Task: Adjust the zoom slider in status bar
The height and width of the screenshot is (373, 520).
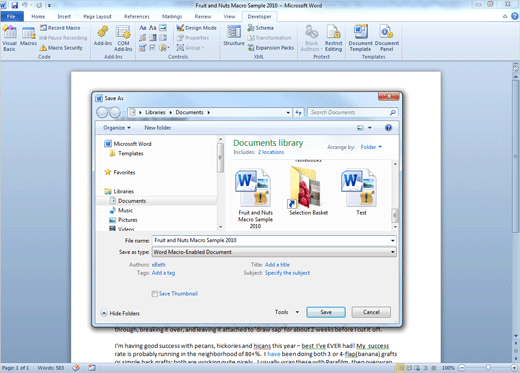Action: (488, 368)
